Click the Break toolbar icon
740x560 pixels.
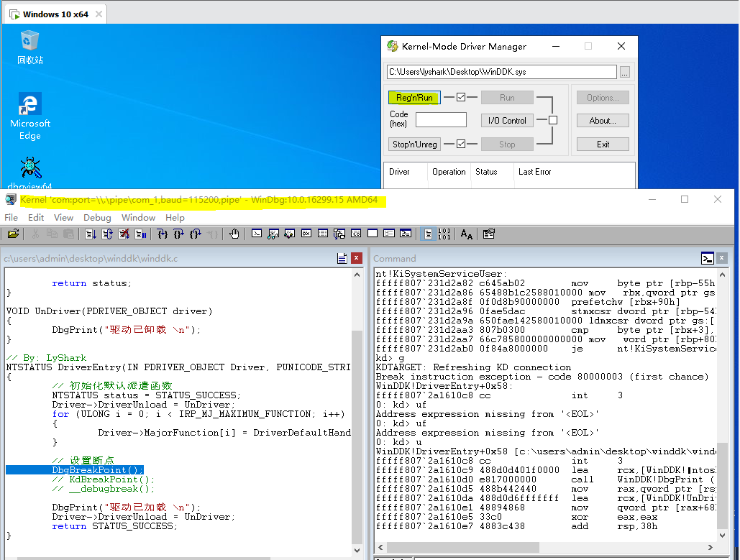point(140,234)
